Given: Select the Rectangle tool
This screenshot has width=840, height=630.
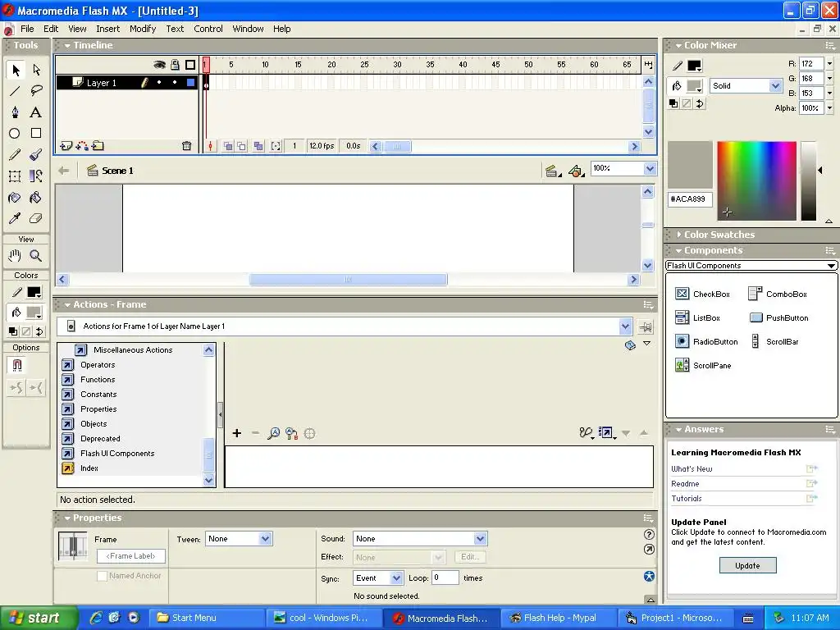Looking at the screenshot, I should (x=36, y=134).
